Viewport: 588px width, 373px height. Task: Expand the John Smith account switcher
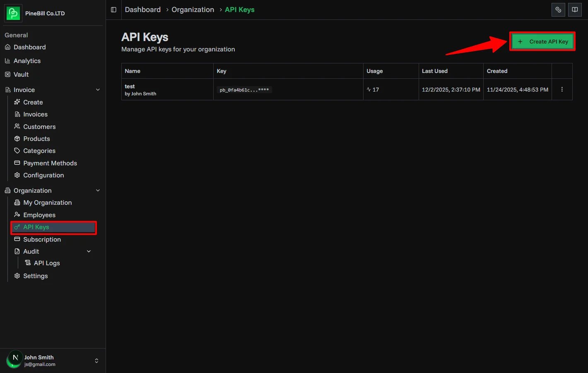[x=96, y=360]
